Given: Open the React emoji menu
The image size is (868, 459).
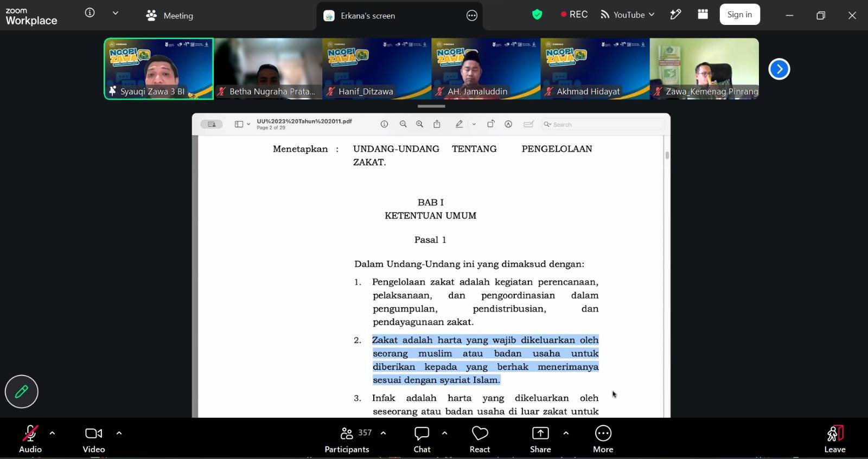Looking at the screenshot, I should [480, 439].
